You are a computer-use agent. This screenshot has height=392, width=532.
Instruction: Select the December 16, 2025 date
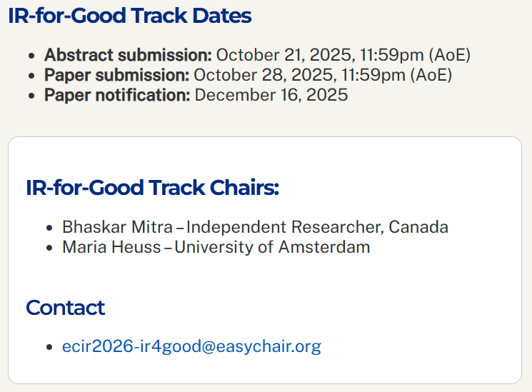coord(271,95)
